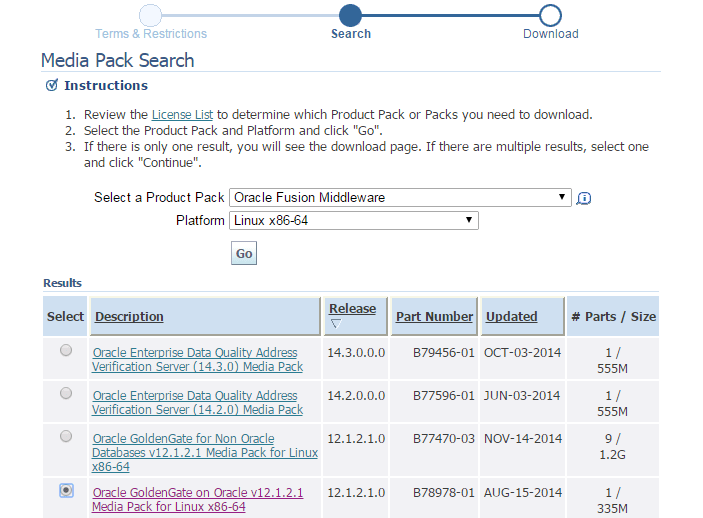Click the Results section heading
Screen dimensions: 703x518
(62, 283)
